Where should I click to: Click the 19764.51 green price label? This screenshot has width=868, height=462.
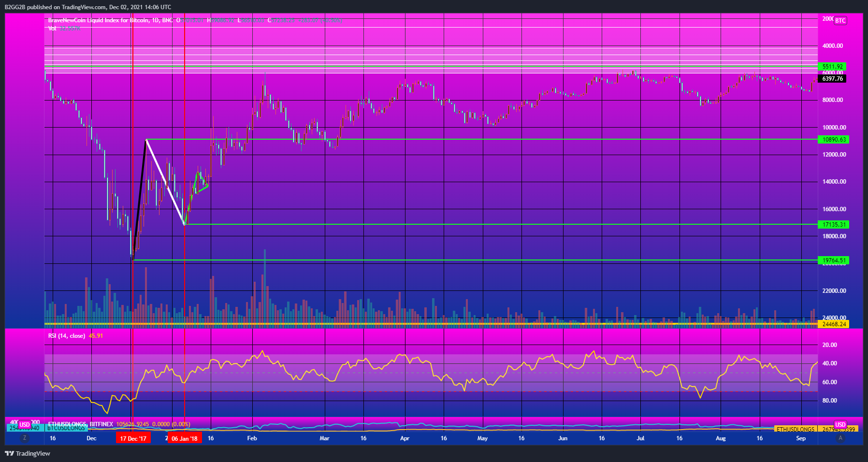point(834,260)
